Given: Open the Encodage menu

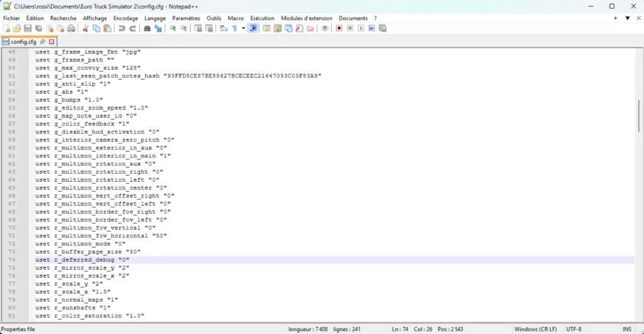Looking at the screenshot, I should pos(126,18).
